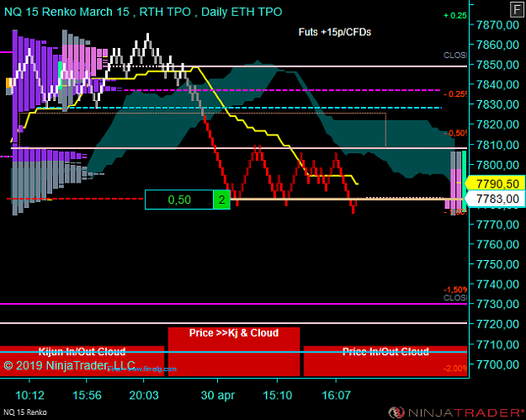Click the 7730,00 price axis label

click(498, 304)
